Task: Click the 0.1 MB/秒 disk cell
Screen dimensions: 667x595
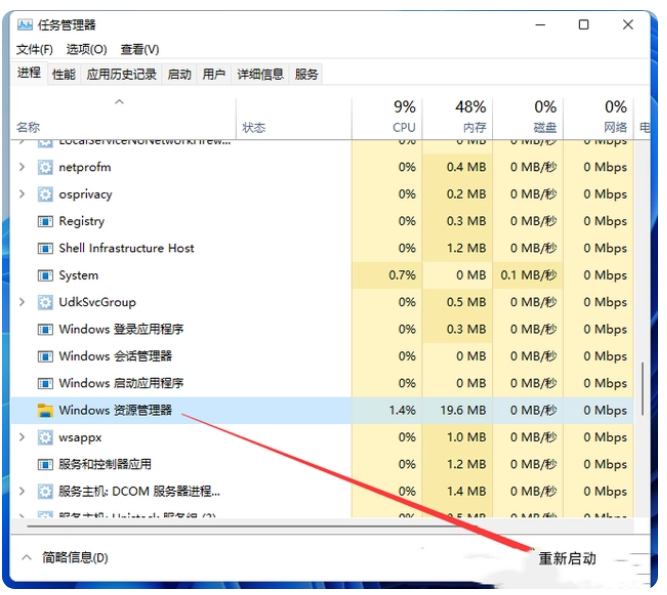Action: pyautogui.click(x=528, y=276)
